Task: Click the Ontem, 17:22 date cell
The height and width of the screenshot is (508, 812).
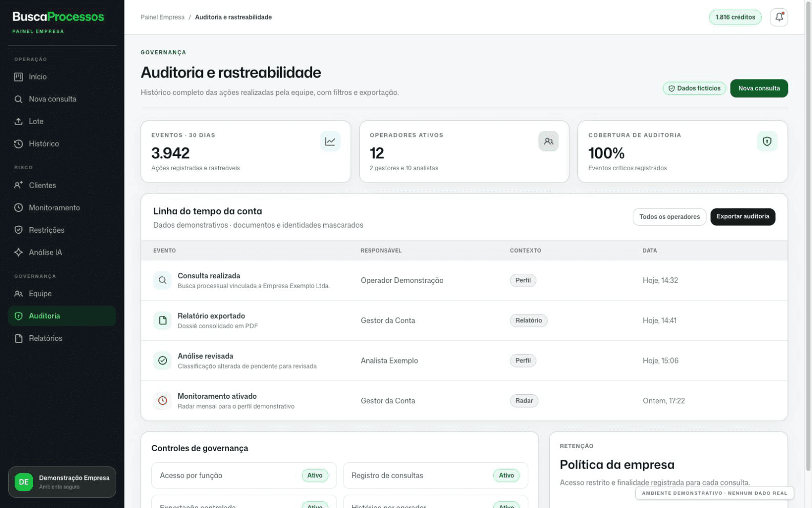Action: pyautogui.click(x=664, y=401)
